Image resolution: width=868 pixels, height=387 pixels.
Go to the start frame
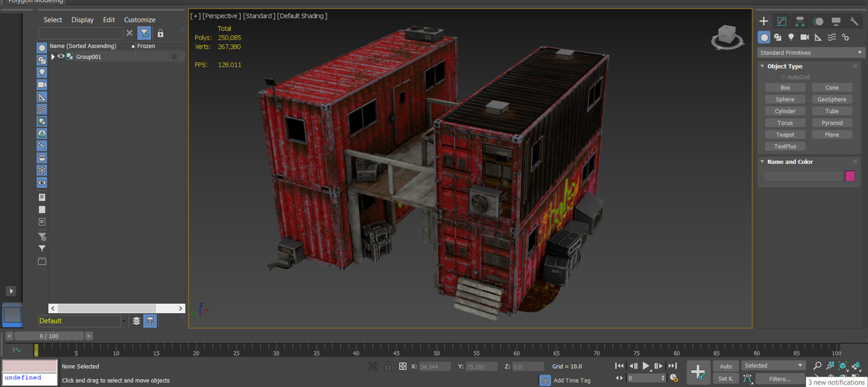[620, 366]
